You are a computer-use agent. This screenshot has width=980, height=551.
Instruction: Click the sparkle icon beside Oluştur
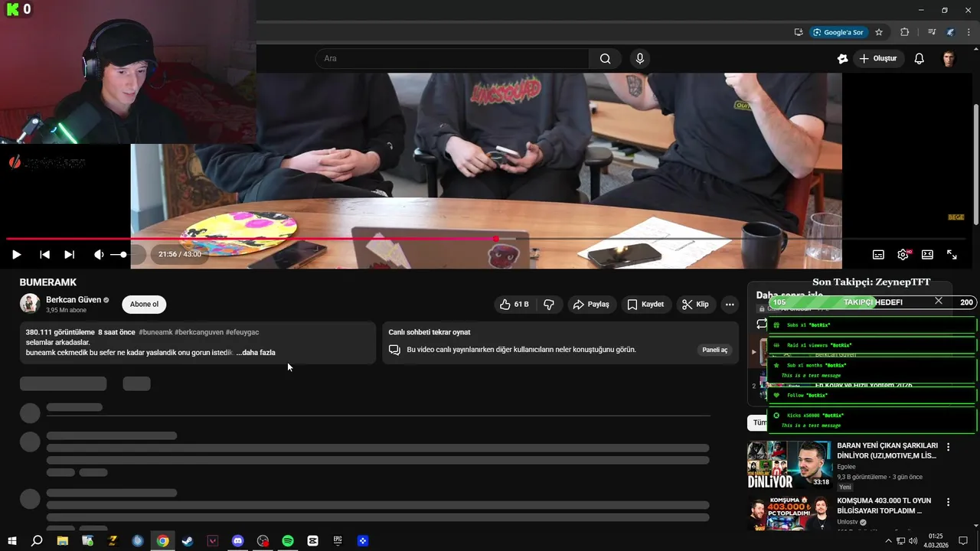point(842,59)
